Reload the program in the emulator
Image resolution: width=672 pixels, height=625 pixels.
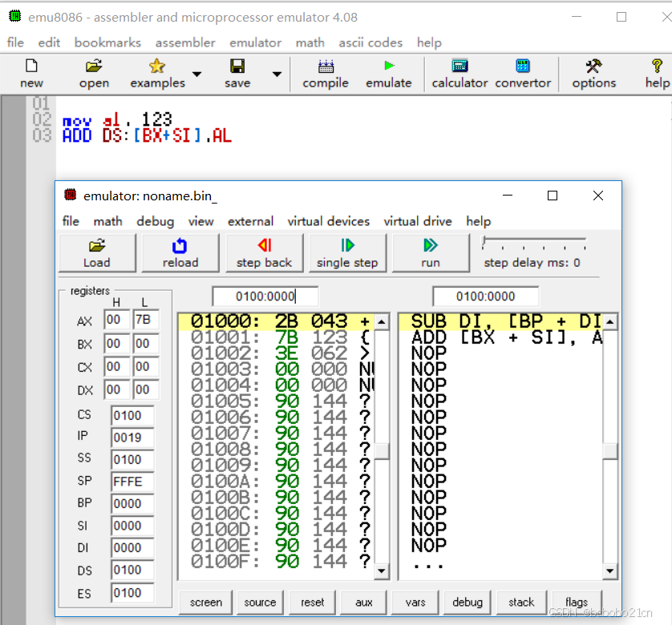point(180,252)
